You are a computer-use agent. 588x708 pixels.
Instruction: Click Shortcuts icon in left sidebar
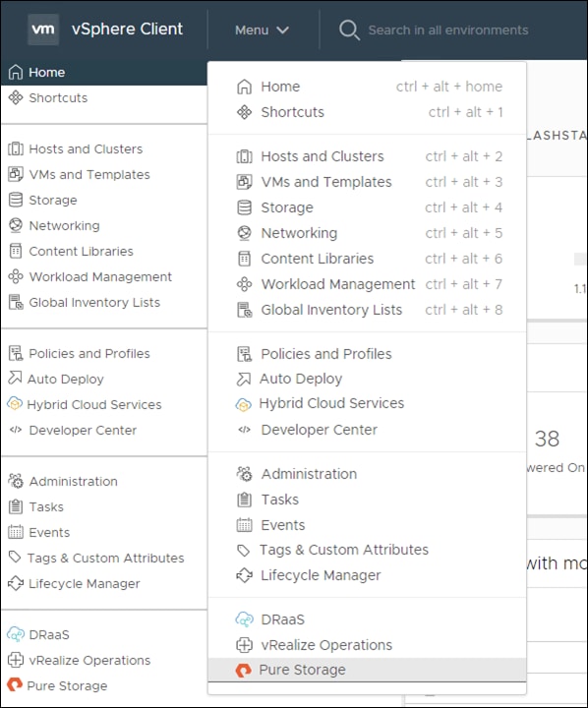click(16, 97)
